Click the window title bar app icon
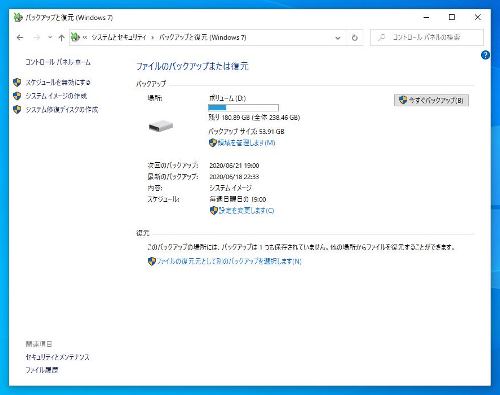The width and height of the screenshot is (500, 395). (x=18, y=17)
